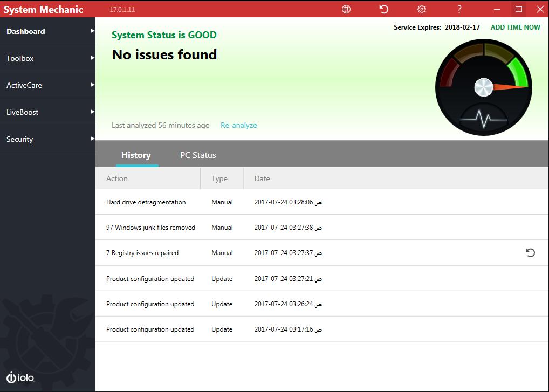Select the History tab
This screenshot has width=549, height=392.
tap(136, 155)
